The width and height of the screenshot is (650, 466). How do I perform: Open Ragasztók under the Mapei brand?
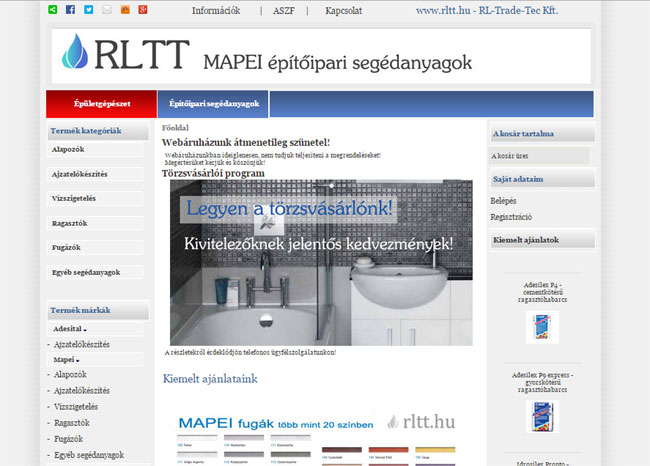click(x=72, y=423)
